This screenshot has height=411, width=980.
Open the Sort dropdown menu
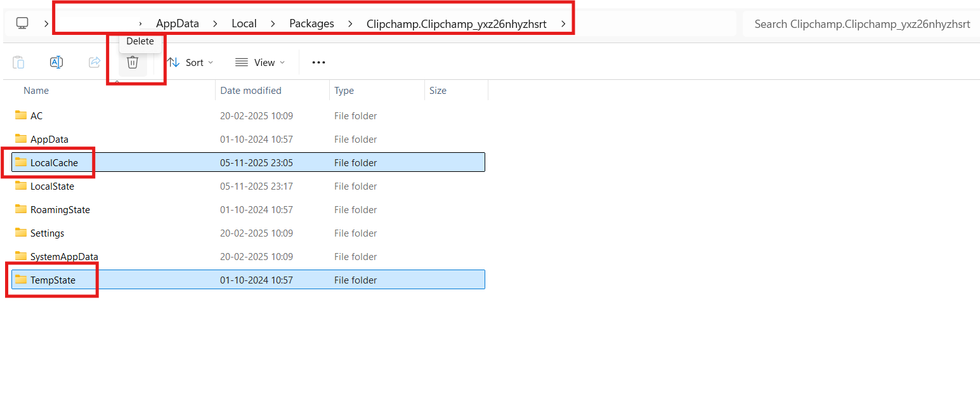(190, 62)
